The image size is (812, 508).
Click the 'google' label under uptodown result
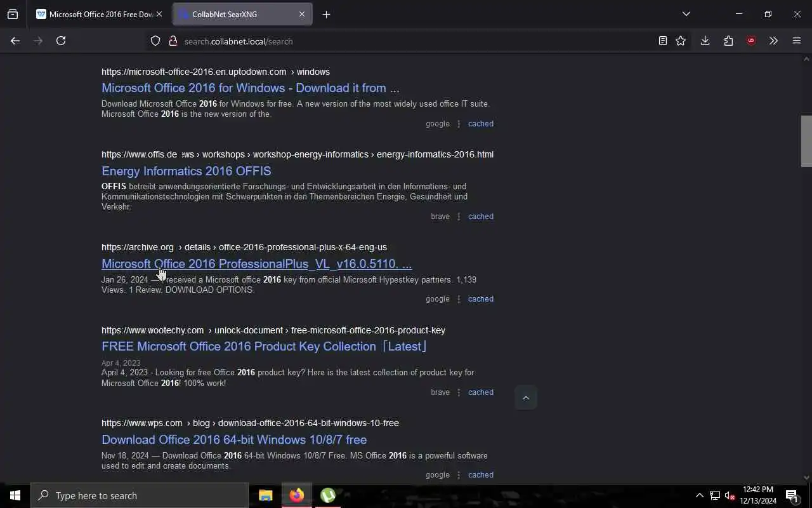point(438,124)
